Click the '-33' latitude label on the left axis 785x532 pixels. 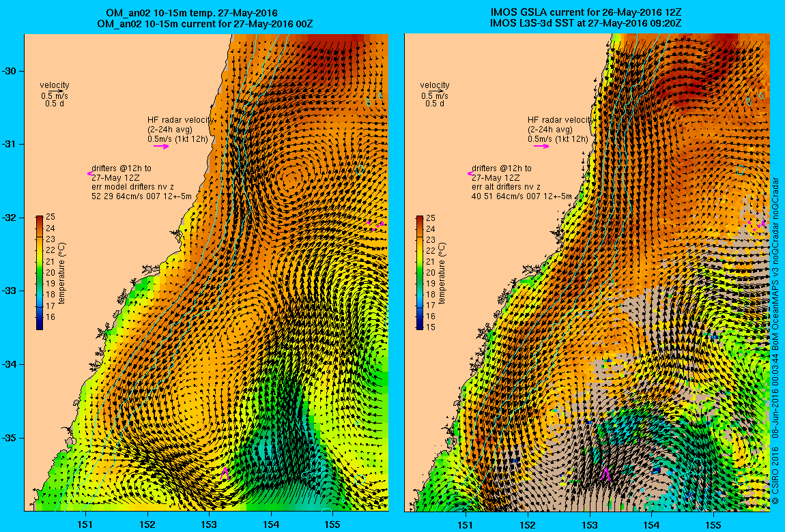[11, 291]
